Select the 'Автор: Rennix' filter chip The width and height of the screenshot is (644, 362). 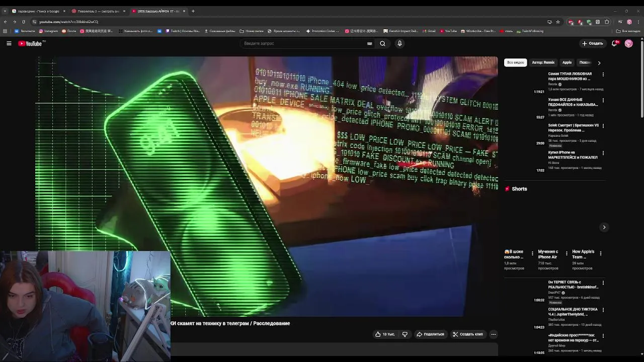tap(543, 62)
